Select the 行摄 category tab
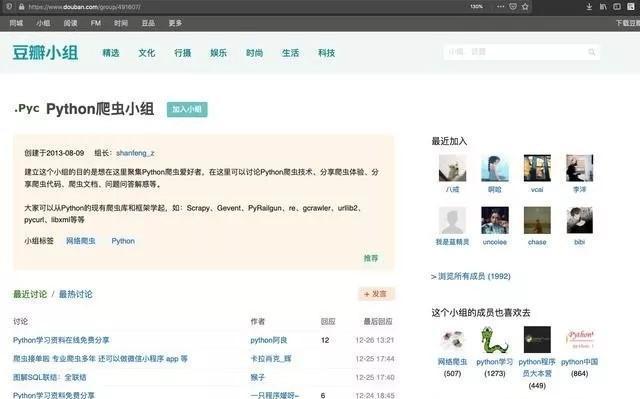The image size is (640, 399). click(182, 53)
